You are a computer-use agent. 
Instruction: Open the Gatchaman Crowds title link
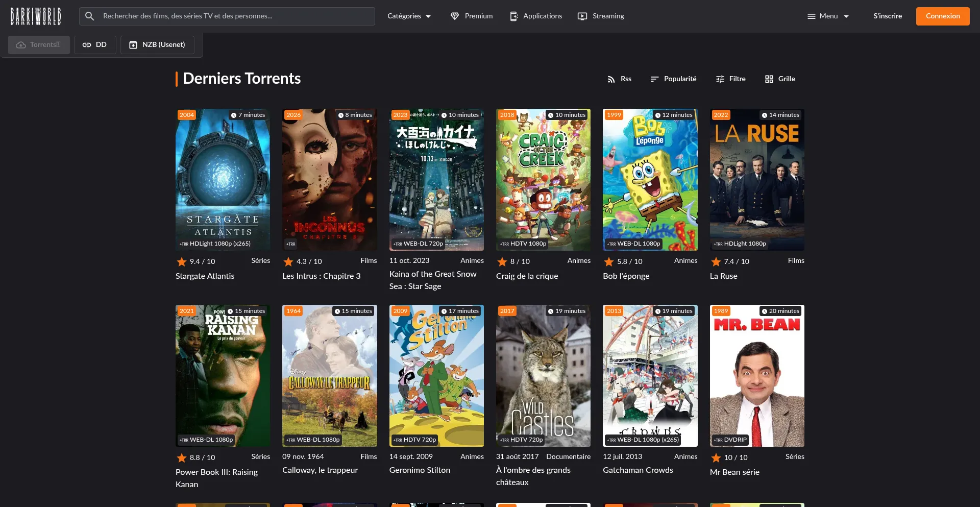pyautogui.click(x=638, y=470)
